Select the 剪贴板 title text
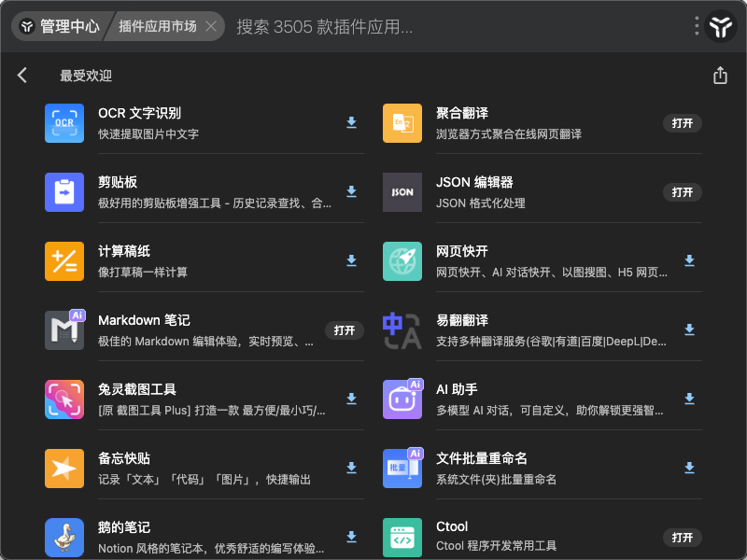This screenshot has height=560, width=747. tap(118, 182)
